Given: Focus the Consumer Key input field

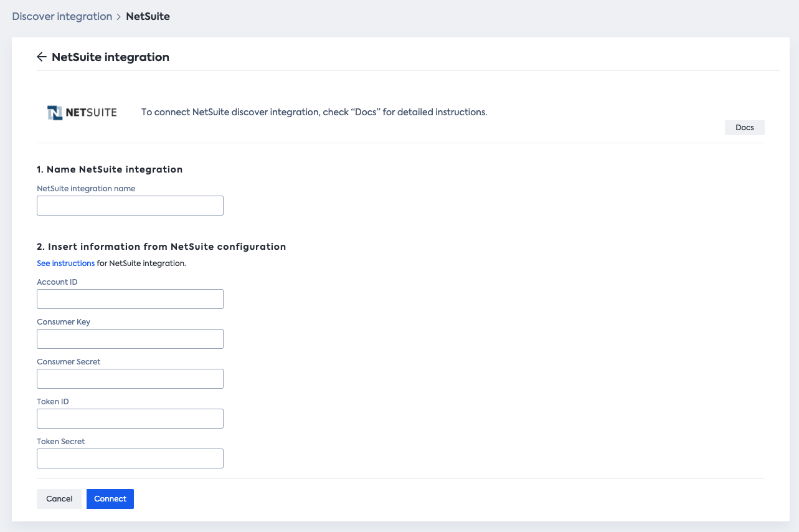Looking at the screenshot, I should (130, 339).
